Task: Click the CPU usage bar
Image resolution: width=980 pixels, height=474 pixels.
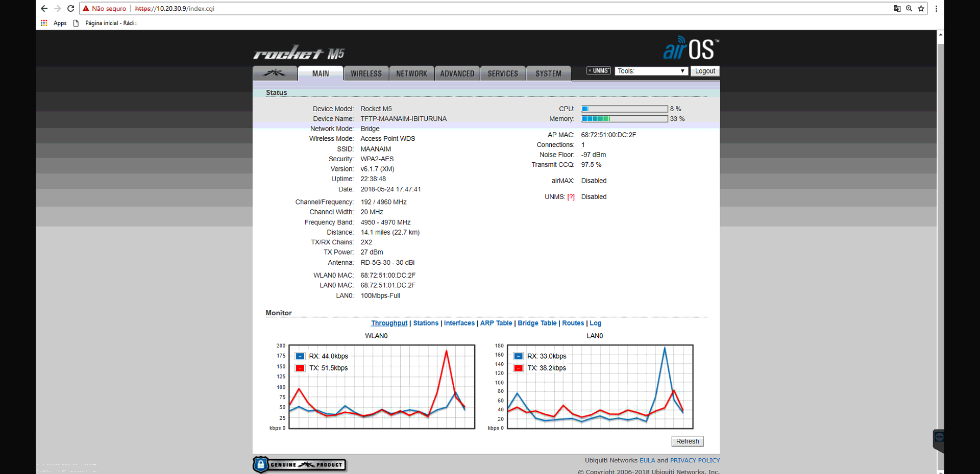Action: [x=625, y=109]
